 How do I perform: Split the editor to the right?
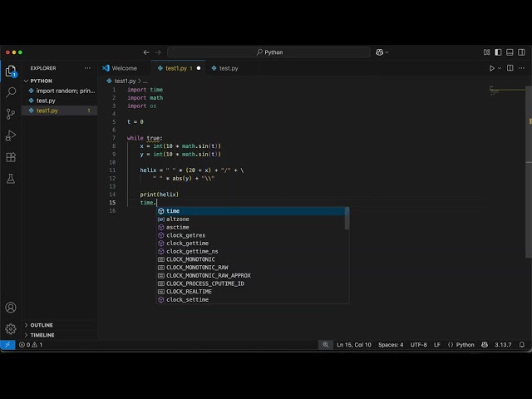point(510,68)
